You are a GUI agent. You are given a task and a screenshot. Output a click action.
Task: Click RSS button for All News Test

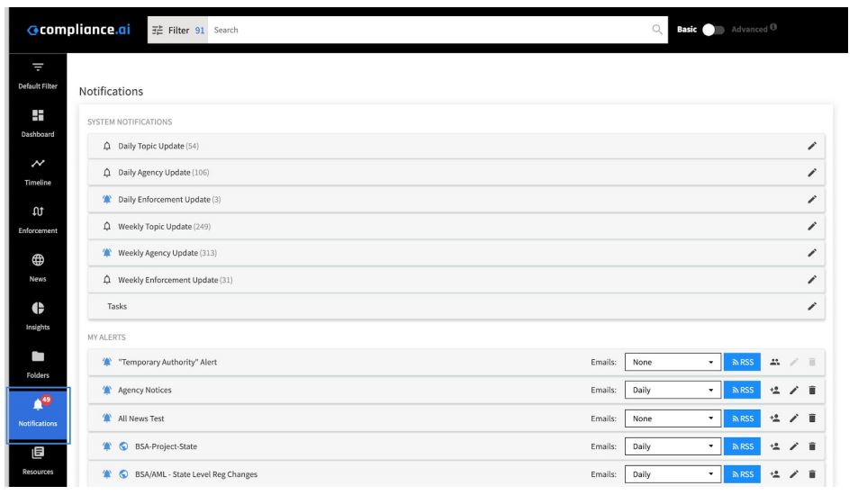(x=742, y=418)
